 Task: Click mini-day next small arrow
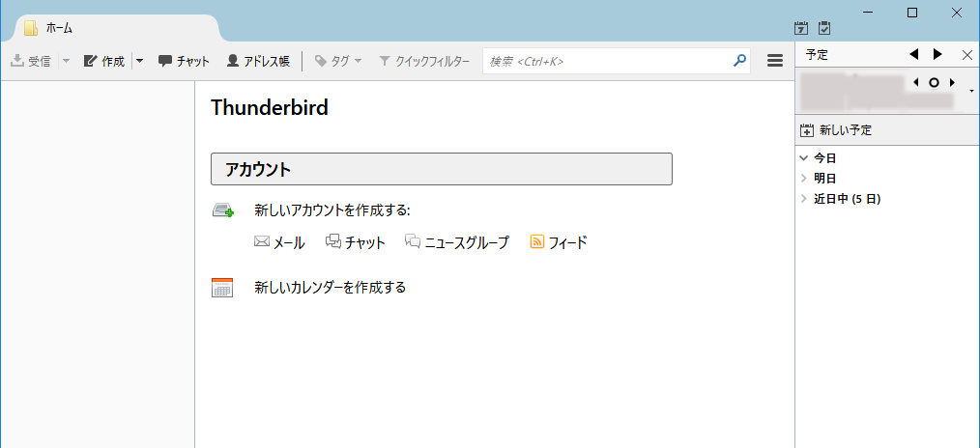[953, 82]
